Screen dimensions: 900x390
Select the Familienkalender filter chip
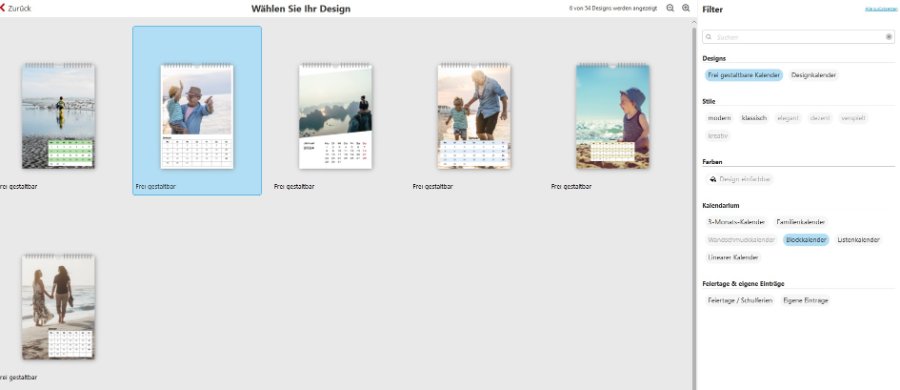coord(801,222)
